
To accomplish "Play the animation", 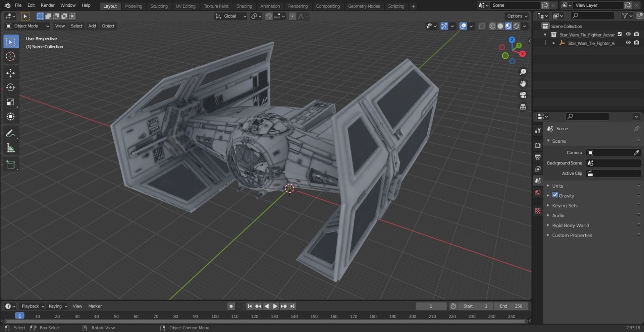I will point(275,306).
